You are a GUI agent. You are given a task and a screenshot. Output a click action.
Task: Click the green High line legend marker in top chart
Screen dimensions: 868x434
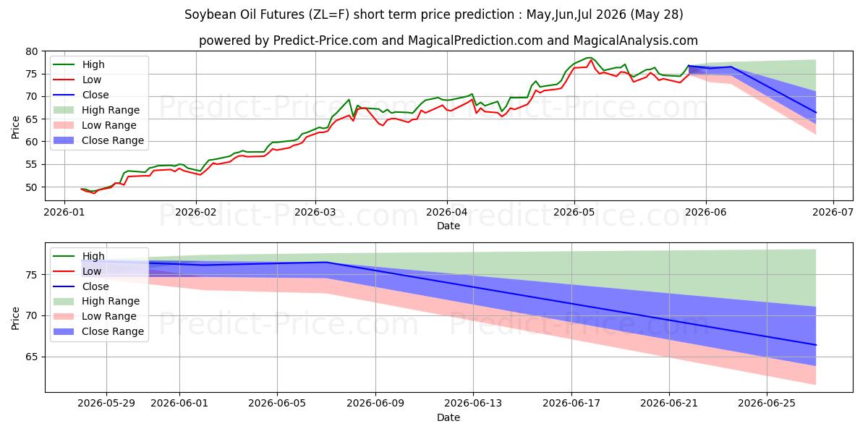[x=65, y=65]
